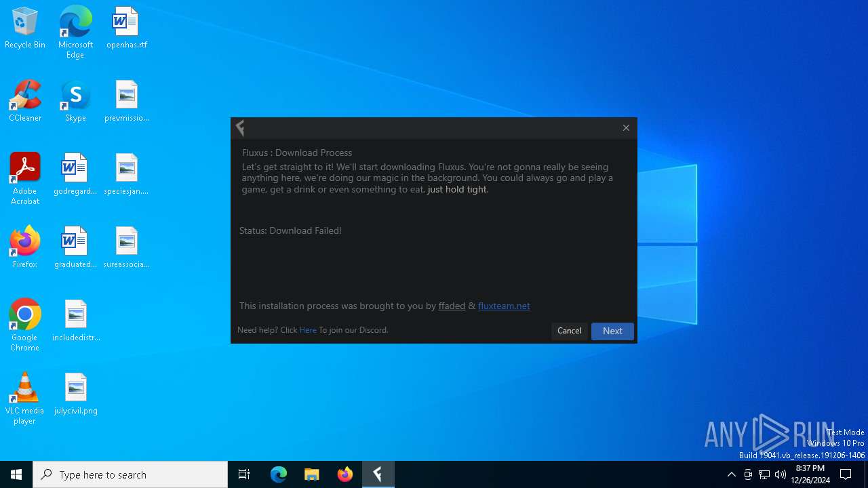Image resolution: width=868 pixels, height=488 pixels.
Task: Select the Fluxus taskbar button
Action: point(378,474)
